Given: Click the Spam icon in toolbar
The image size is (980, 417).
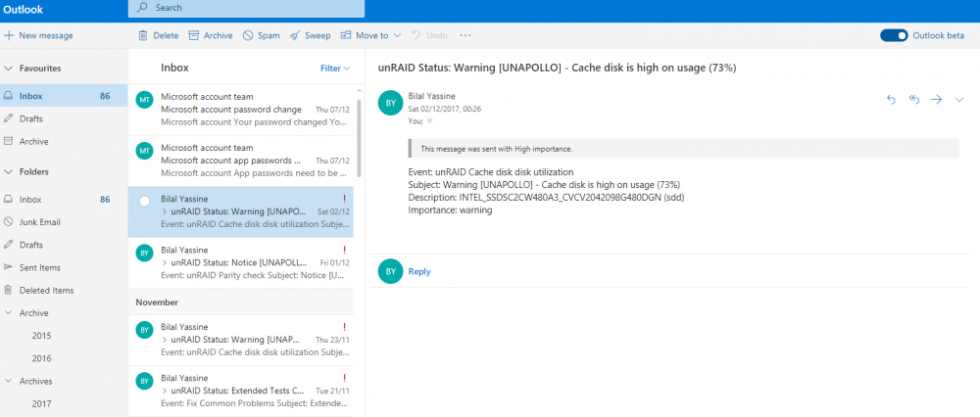Looking at the screenshot, I should click(248, 35).
